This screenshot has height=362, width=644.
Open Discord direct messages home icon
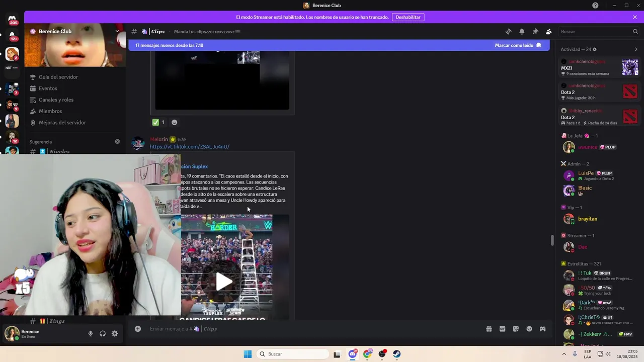(12, 19)
